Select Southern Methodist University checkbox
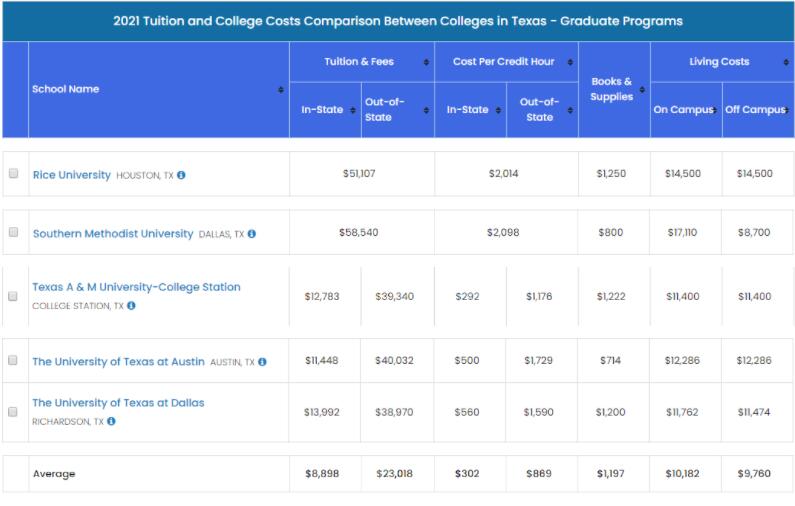Screen dimensions: 795x506 14,232
